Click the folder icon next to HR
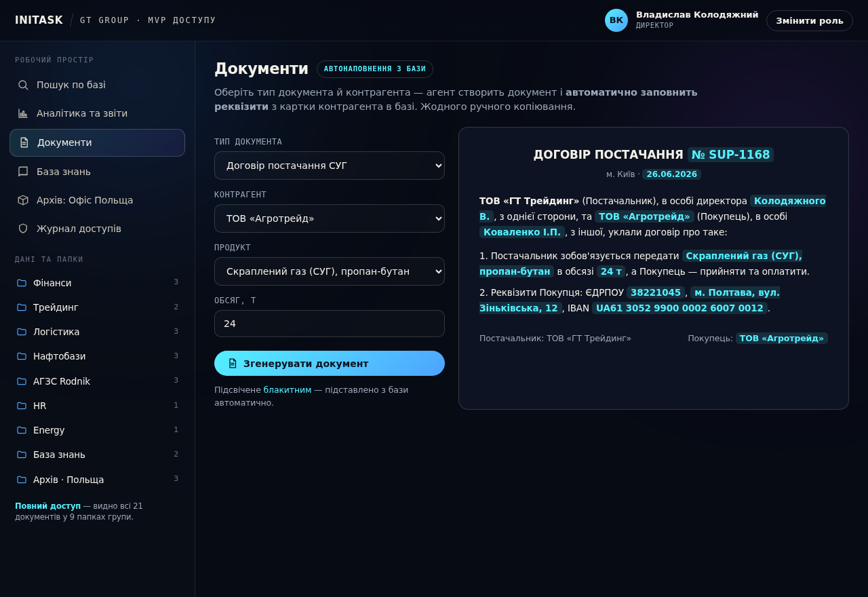 pos(22,406)
